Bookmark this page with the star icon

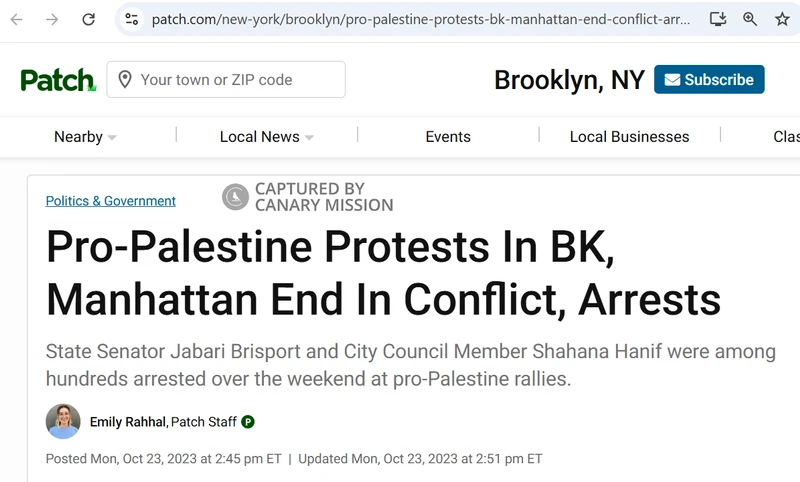tap(782, 19)
